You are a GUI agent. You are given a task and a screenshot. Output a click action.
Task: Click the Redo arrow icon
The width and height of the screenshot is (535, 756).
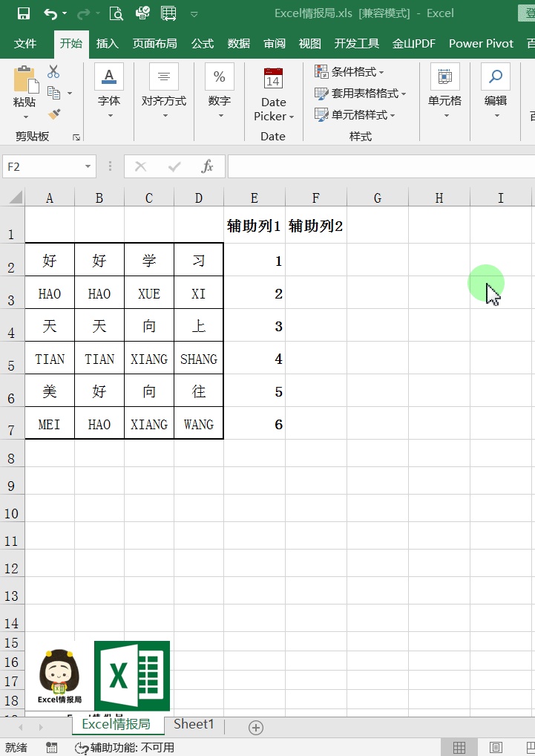(83, 13)
